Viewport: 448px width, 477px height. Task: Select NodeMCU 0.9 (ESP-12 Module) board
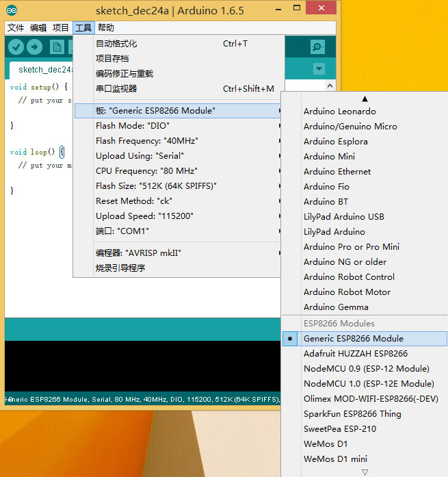click(365, 369)
